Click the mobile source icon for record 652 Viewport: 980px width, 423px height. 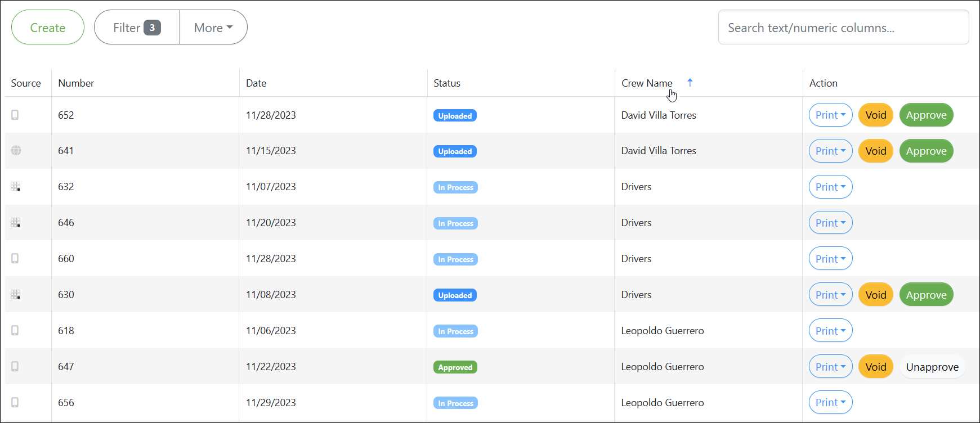click(15, 115)
